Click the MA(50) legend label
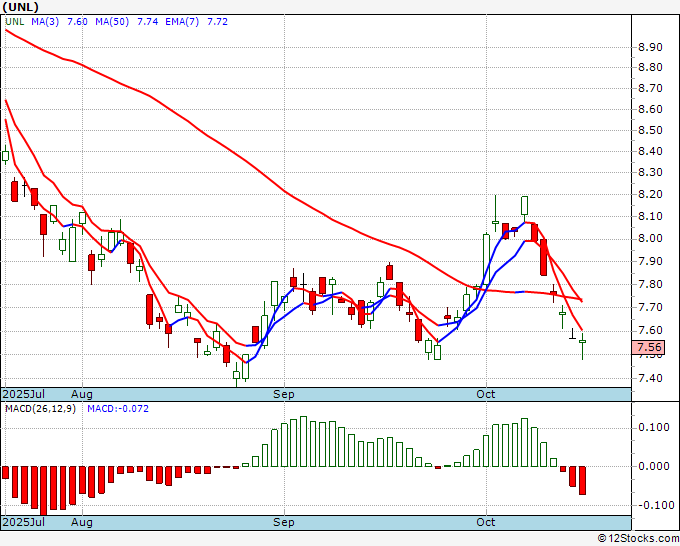This screenshot has height=546, width=680. click(x=112, y=22)
